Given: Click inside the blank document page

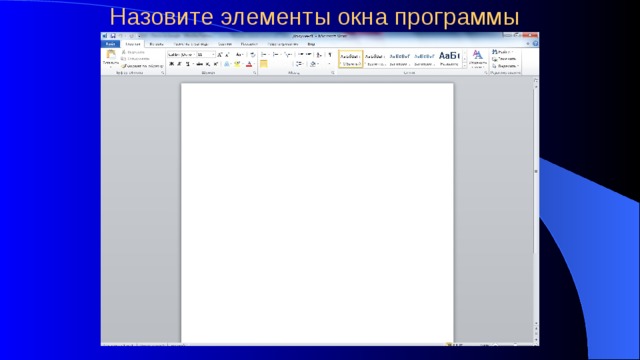Looking at the screenshot, I should click(317, 212).
